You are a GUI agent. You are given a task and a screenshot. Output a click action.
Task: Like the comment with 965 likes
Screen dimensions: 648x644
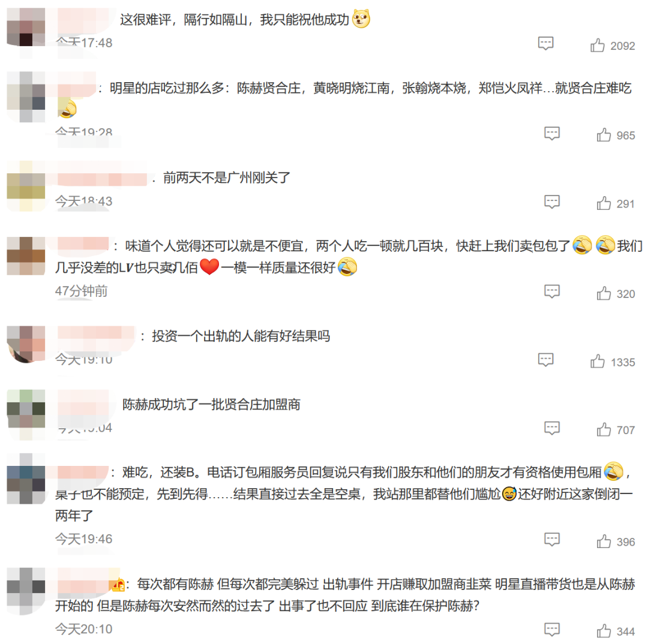604,135
